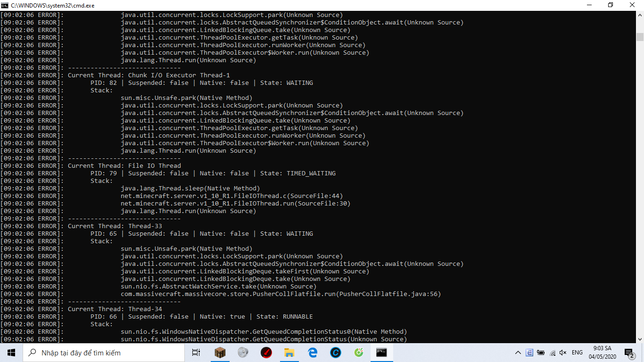This screenshot has height=362, width=644.
Task: Open the green browser icon on taskbar
Action: [359, 353]
